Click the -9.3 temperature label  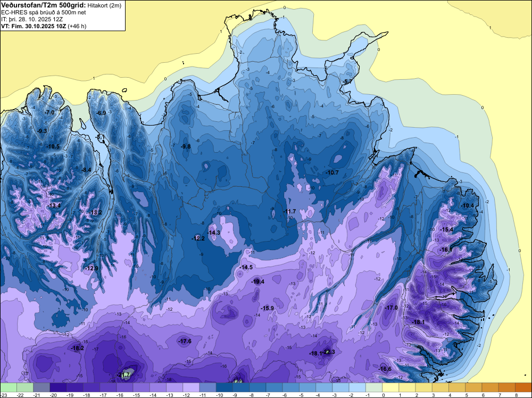(42, 131)
